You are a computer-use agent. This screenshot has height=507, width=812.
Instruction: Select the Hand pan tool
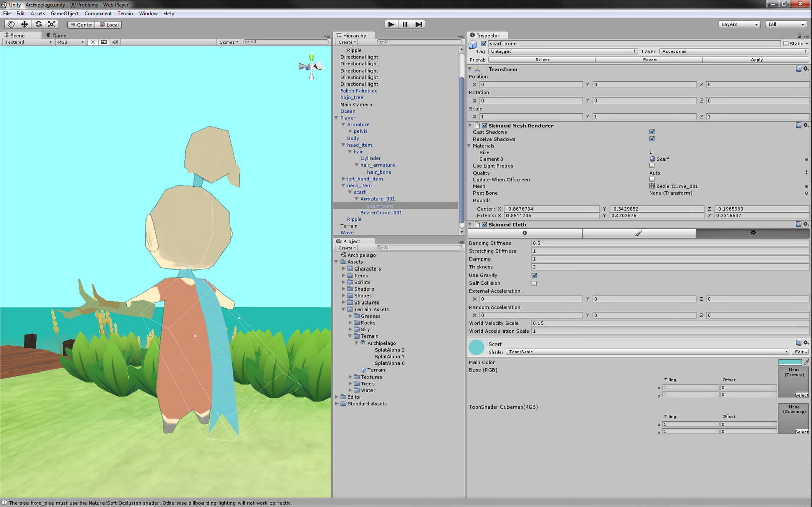pos(11,24)
